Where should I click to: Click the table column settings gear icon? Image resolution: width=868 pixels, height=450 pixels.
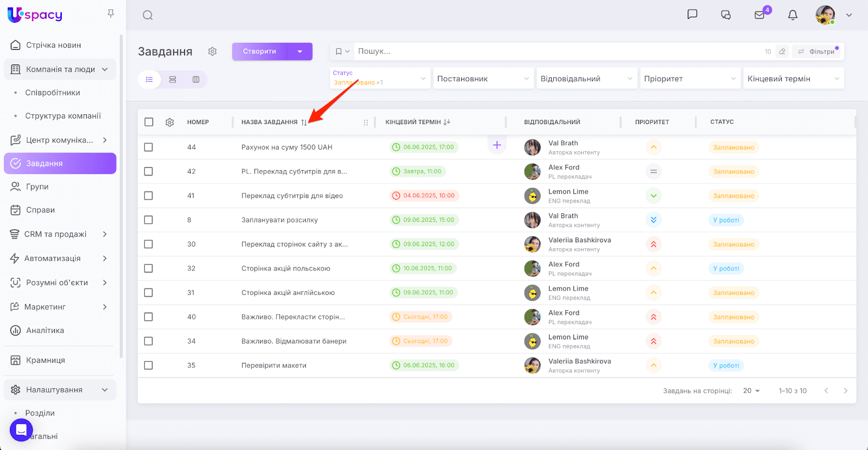(x=170, y=123)
